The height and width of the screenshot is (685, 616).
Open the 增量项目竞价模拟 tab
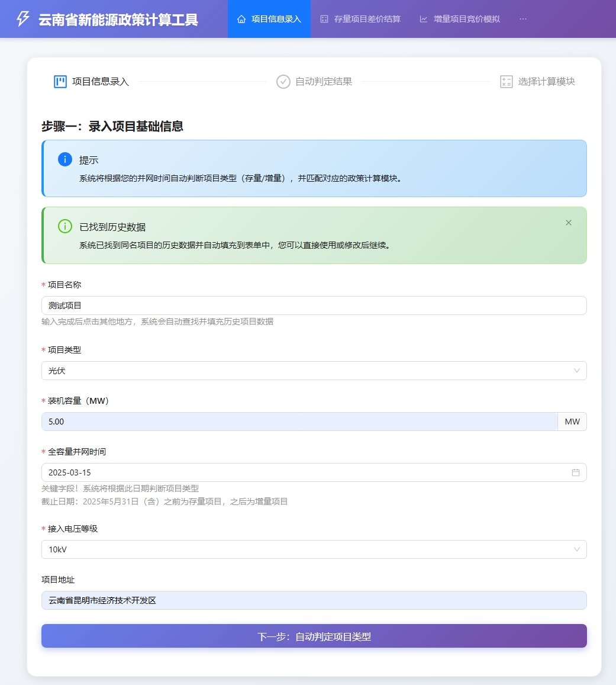(x=460, y=19)
